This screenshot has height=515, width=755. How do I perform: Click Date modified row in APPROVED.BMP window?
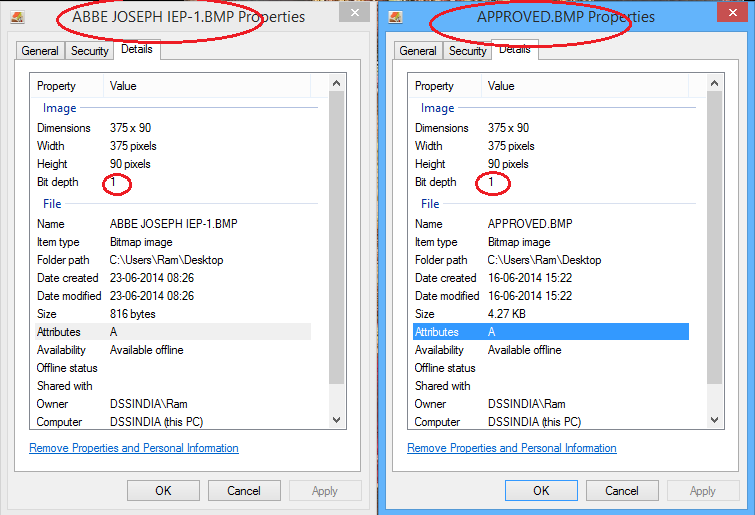tap(551, 296)
